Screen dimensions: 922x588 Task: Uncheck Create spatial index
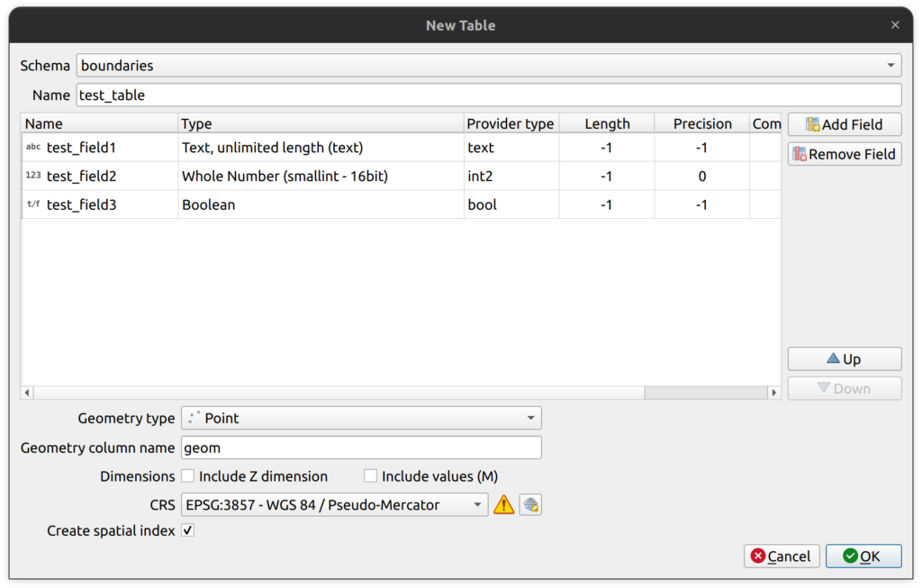pos(188,530)
